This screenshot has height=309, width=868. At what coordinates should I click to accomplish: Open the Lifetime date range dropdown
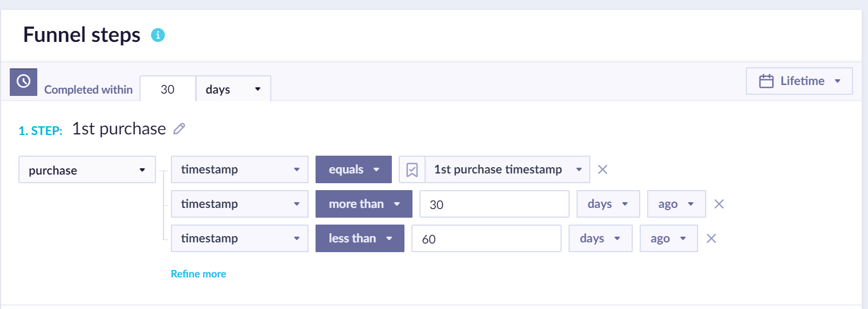point(799,81)
